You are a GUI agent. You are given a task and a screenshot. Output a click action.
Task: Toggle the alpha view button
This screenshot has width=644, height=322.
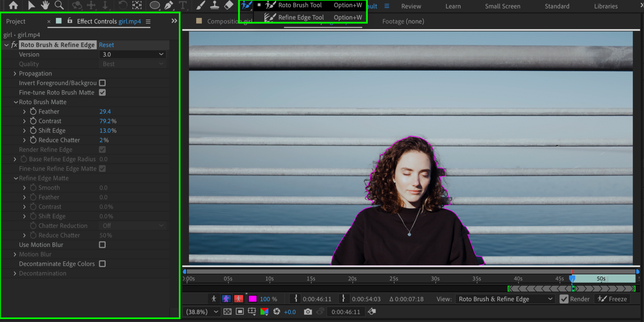pos(214,299)
